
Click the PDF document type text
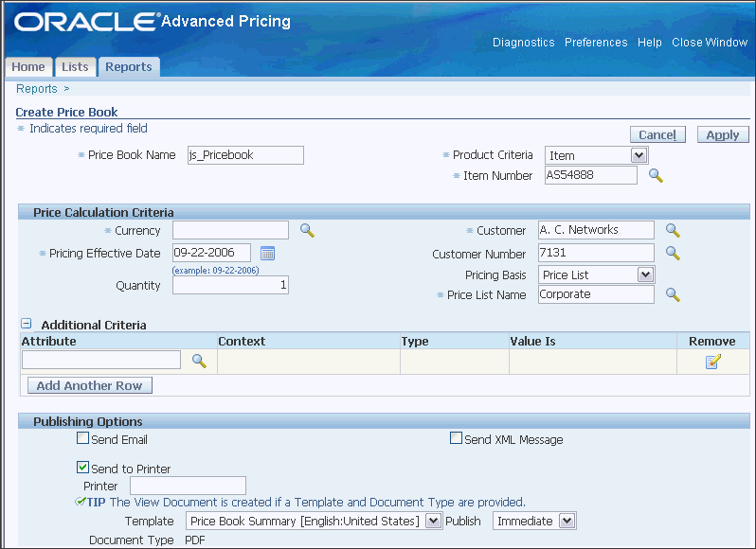195,540
